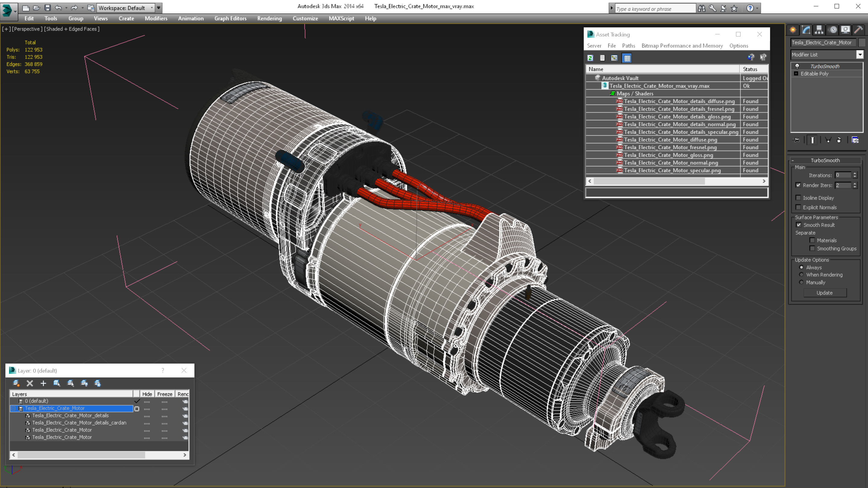
Task: Enable Separate by Smoothing Groups checkbox
Action: coord(812,248)
